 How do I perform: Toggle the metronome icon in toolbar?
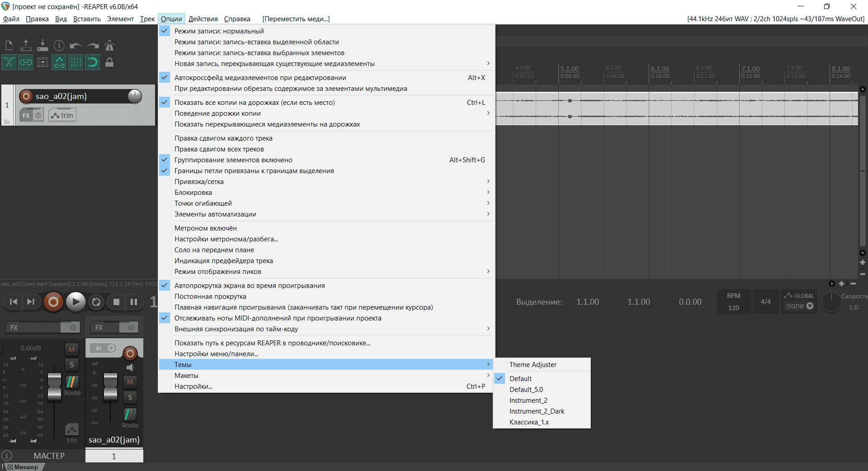[x=109, y=46]
